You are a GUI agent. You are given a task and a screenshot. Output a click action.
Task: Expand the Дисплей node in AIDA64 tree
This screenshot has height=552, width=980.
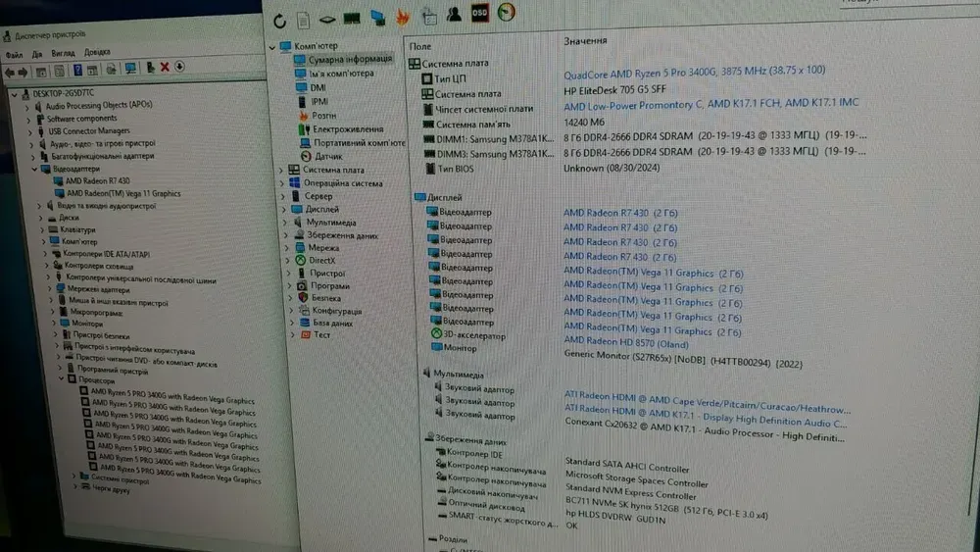[285, 209]
